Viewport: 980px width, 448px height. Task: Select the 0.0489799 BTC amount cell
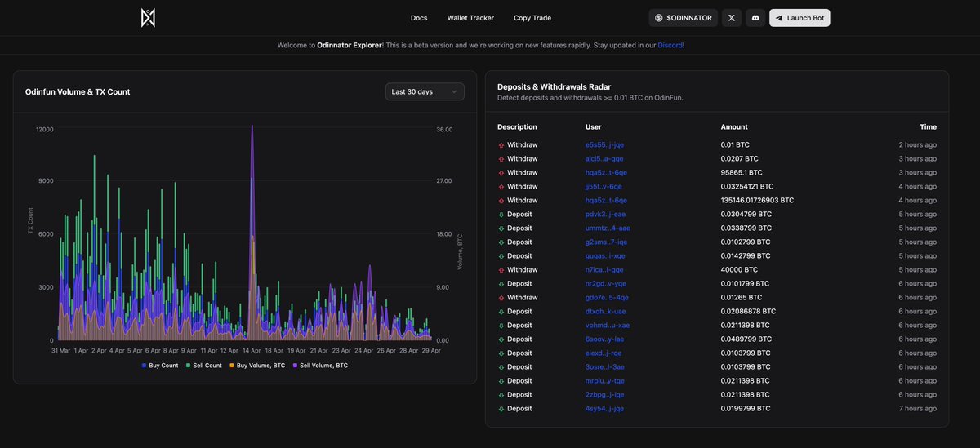click(746, 339)
